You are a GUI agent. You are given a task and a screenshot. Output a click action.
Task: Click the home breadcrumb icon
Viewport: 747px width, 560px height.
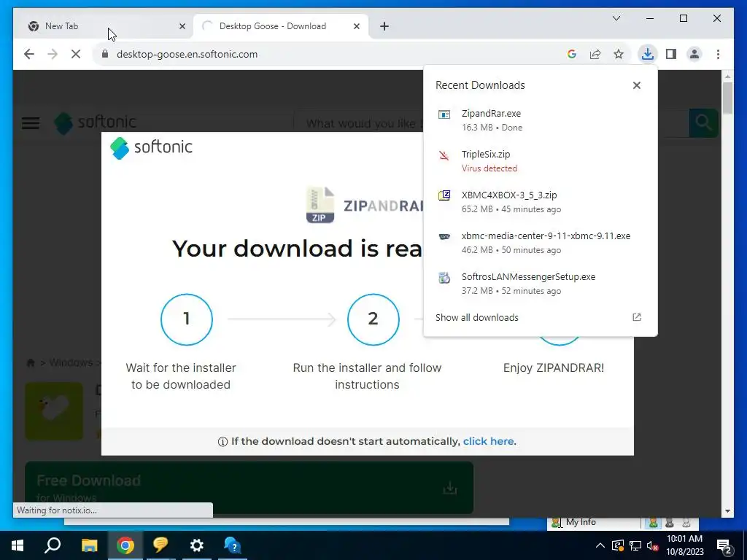[31, 363]
